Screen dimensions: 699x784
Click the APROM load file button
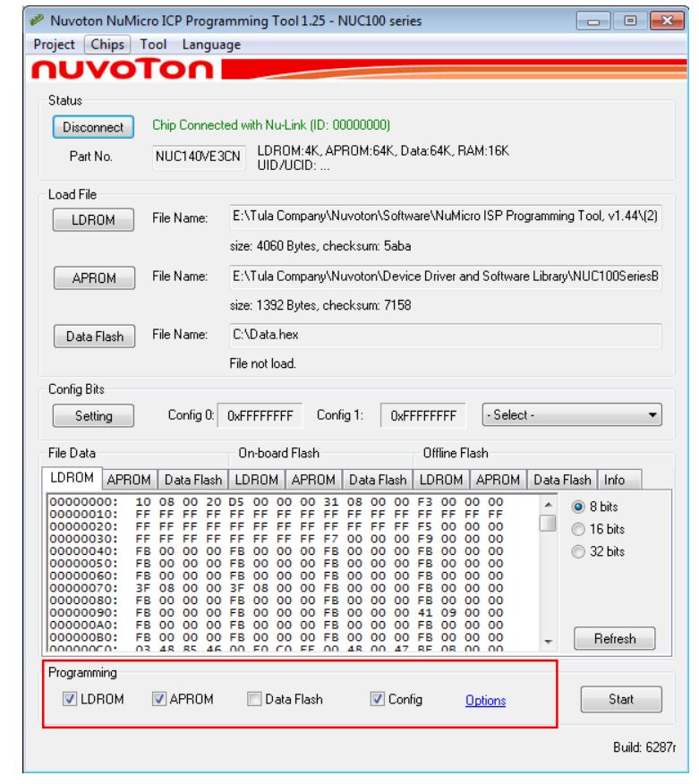coord(94,278)
